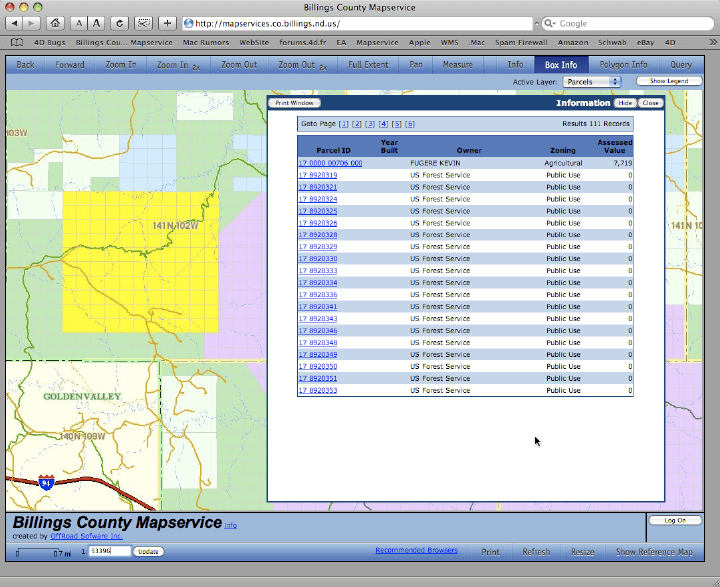This screenshot has height=587, width=720.
Task: Click the Log On button
Action: click(675, 520)
